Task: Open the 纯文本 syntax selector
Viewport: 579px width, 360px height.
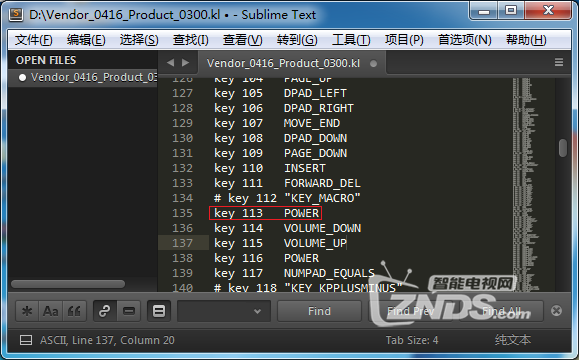Action: (x=513, y=340)
